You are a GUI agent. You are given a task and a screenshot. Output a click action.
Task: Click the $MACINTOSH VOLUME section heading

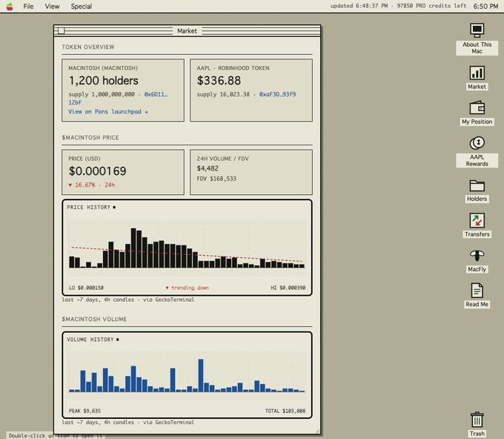94,319
